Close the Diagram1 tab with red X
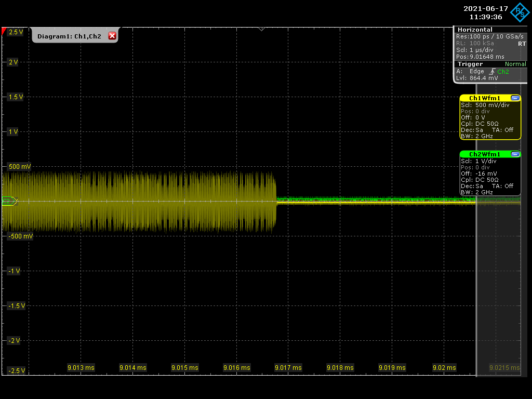The height and width of the screenshot is (399, 532). tap(112, 36)
